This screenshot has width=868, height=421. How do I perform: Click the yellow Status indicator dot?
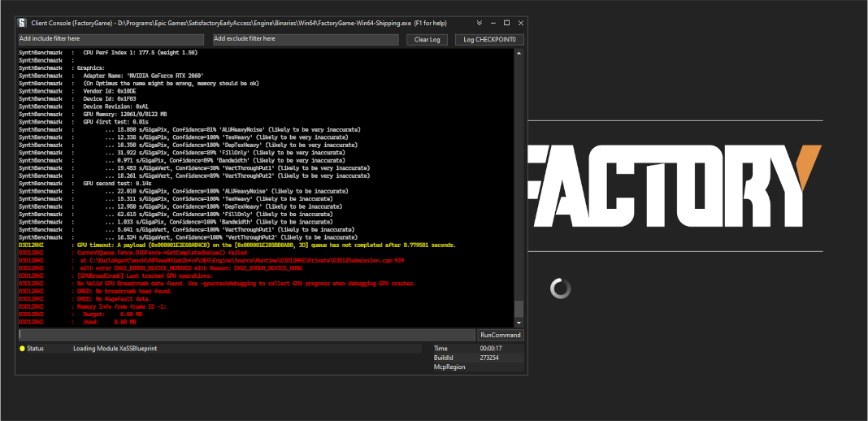pyautogui.click(x=22, y=349)
